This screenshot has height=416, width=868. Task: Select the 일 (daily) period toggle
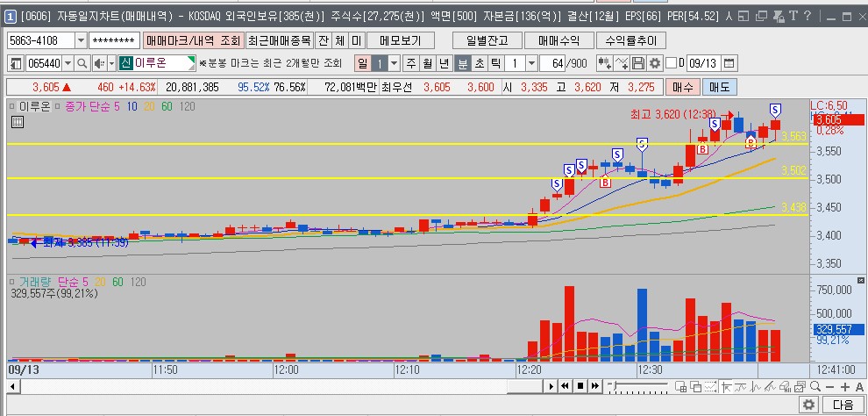(x=363, y=64)
